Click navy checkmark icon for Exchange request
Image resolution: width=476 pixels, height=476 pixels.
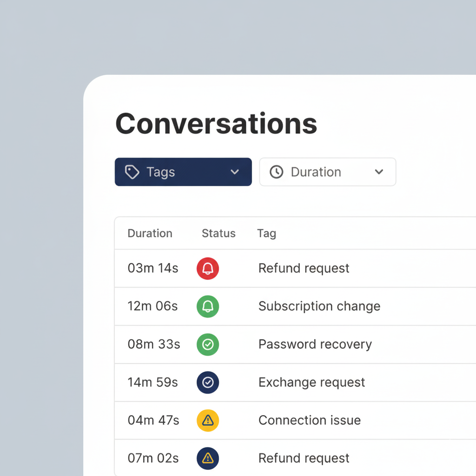[208, 383]
